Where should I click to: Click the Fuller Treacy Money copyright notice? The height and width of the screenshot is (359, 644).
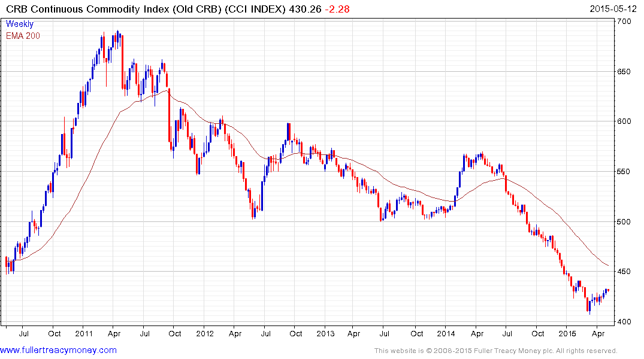coord(496,351)
